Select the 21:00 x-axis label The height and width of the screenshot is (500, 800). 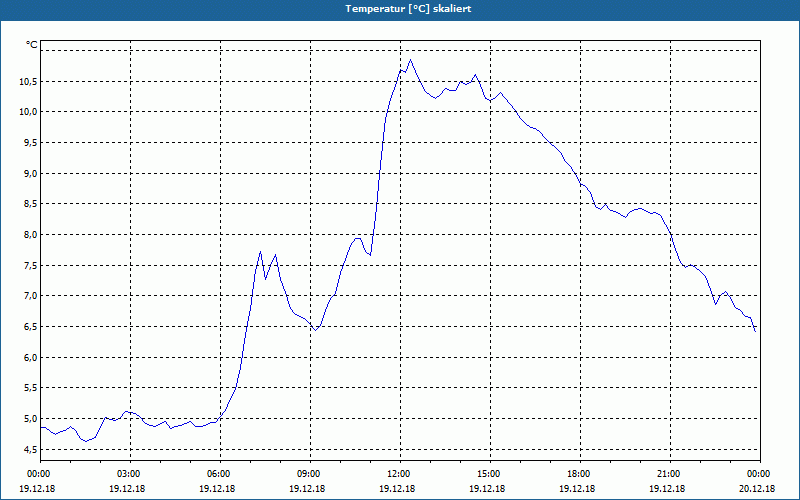pyautogui.click(x=670, y=474)
